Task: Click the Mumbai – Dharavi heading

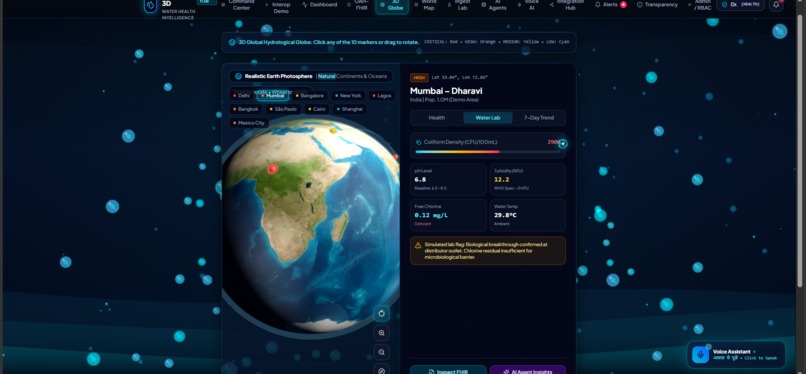Action: click(x=446, y=91)
